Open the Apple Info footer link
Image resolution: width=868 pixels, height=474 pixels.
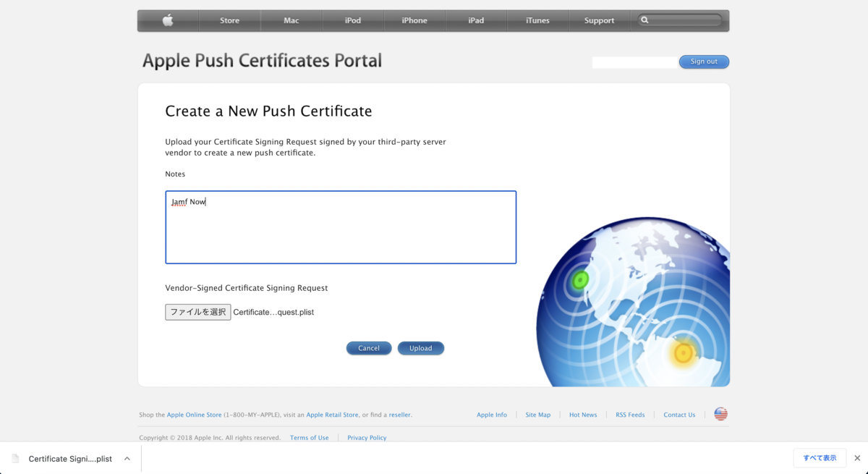pos(492,415)
